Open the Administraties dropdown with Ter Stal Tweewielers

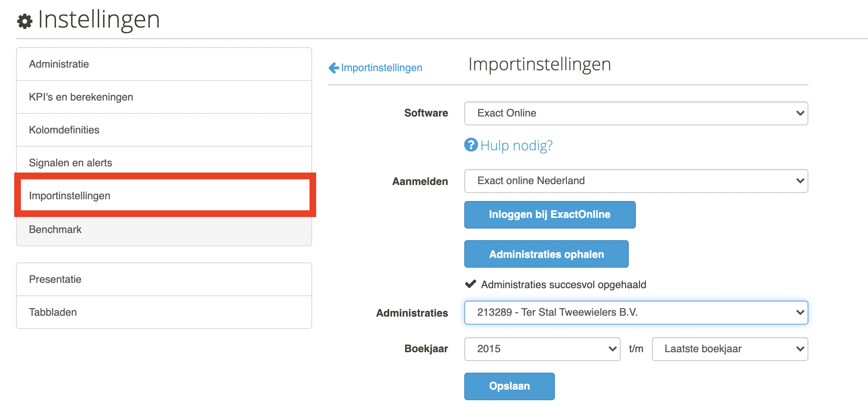click(x=636, y=313)
